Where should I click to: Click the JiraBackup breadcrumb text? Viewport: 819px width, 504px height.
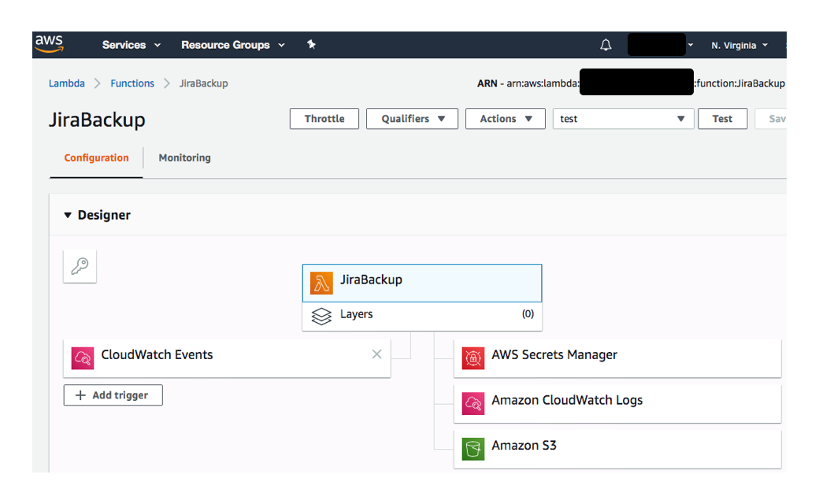pos(204,83)
